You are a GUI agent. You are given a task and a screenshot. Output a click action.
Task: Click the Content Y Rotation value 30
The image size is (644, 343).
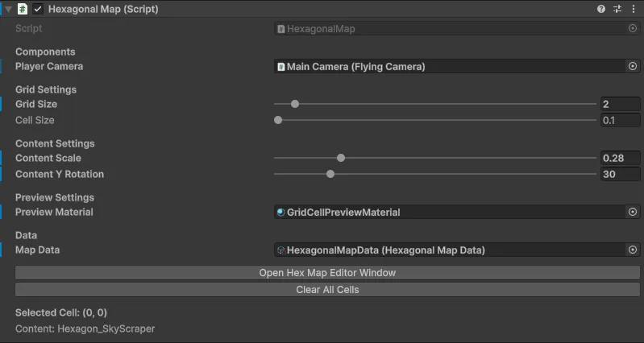(620, 174)
